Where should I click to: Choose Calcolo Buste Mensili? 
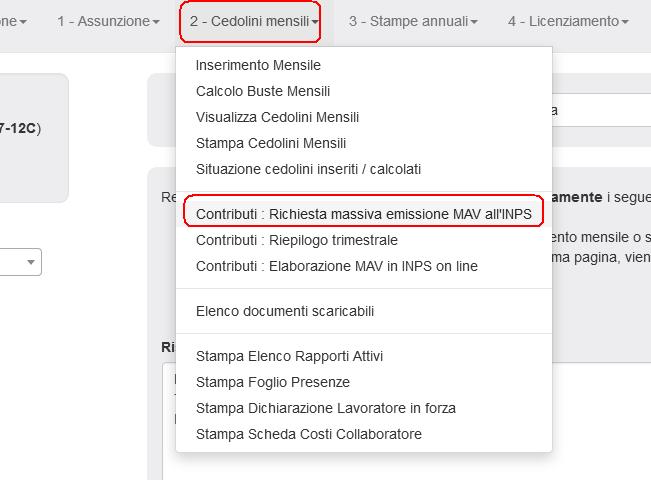pos(263,91)
